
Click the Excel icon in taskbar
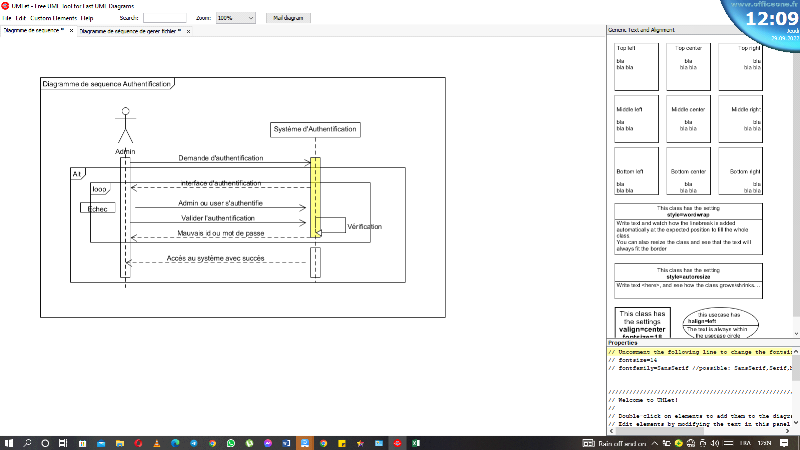point(415,442)
